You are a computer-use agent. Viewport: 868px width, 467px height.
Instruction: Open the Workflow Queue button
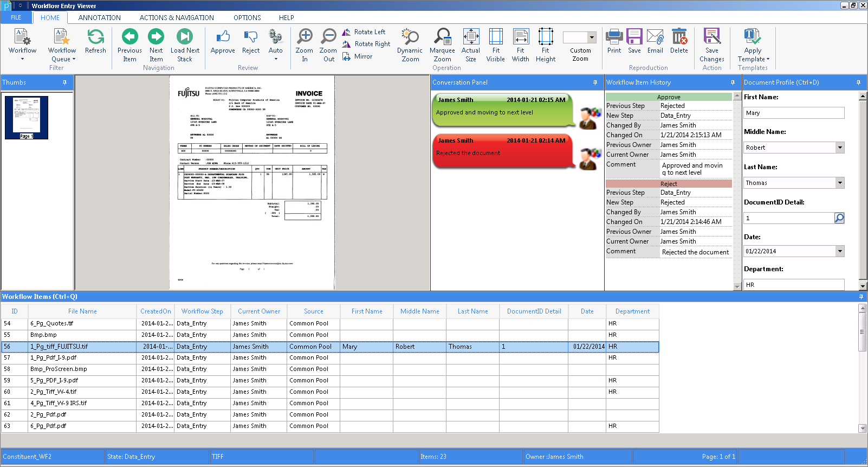tap(62, 44)
